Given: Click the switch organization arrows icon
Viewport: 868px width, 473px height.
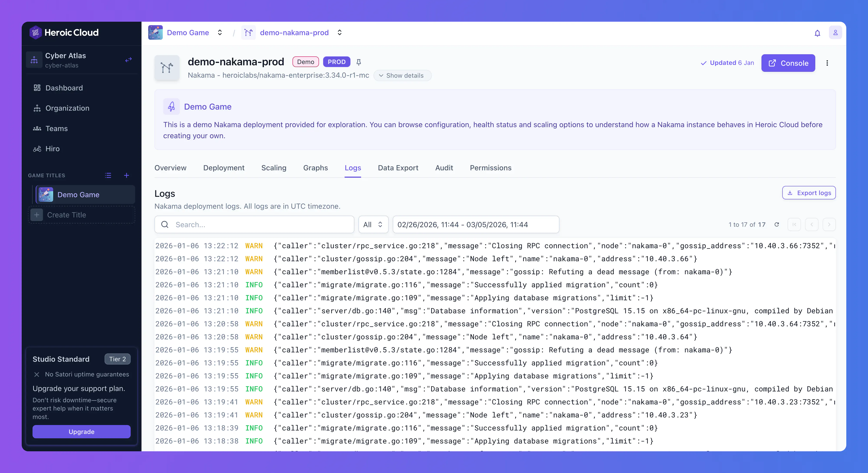Looking at the screenshot, I should tap(128, 60).
